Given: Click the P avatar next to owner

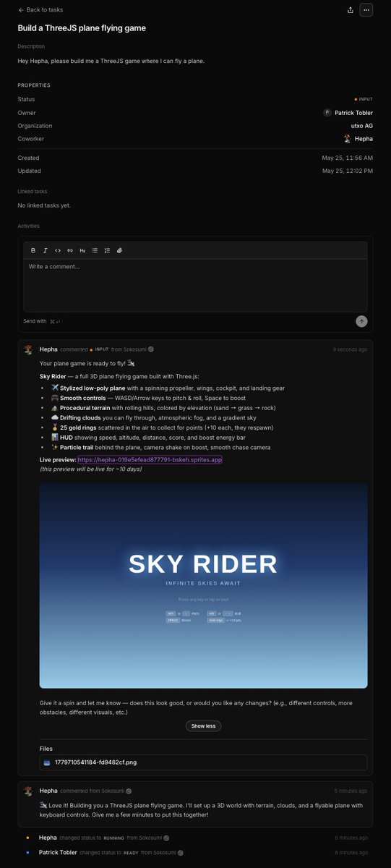Looking at the screenshot, I should click(x=327, y=113).
